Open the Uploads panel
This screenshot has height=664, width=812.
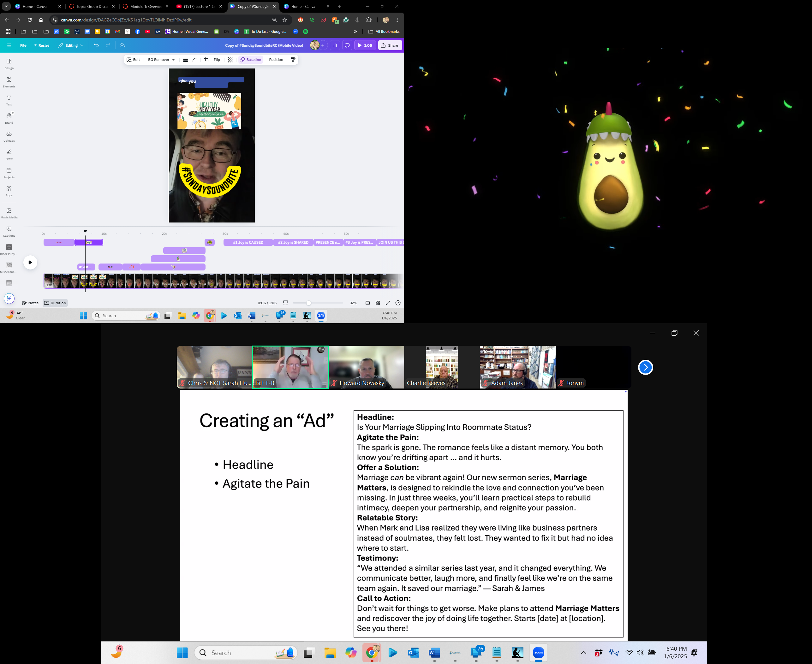click(9, 136)
